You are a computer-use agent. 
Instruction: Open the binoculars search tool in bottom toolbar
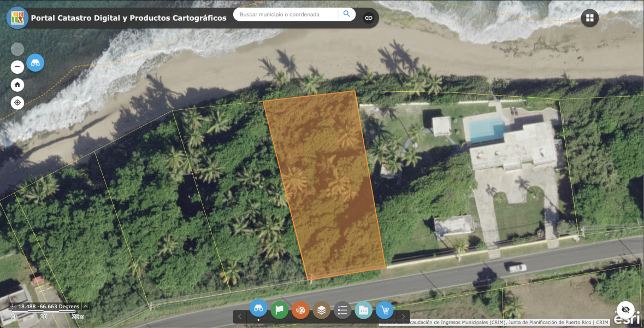point(259,309)
